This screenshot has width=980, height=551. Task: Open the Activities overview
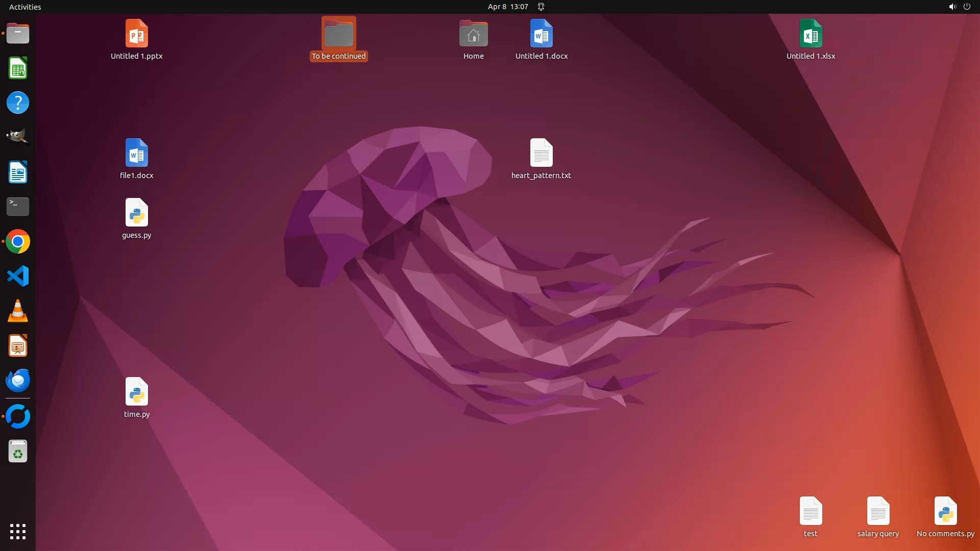click(25, 7)
